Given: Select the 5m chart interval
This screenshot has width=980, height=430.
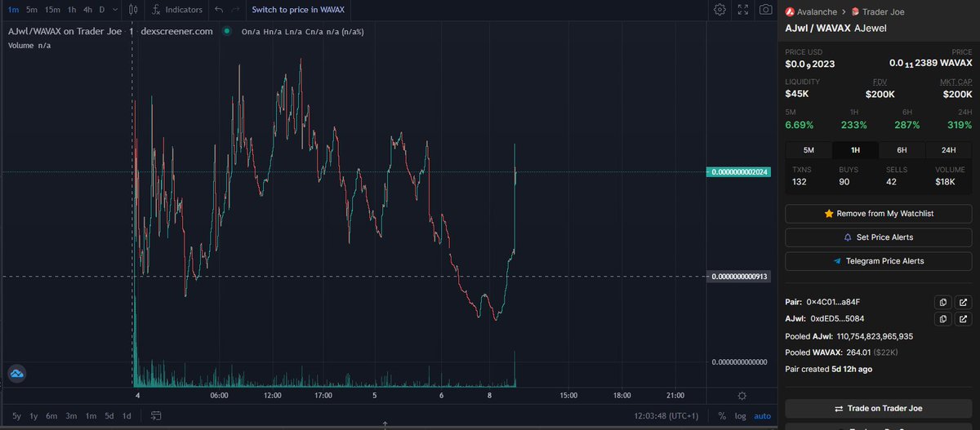Looking at the screenshot, I should click(x=31, y=10).
